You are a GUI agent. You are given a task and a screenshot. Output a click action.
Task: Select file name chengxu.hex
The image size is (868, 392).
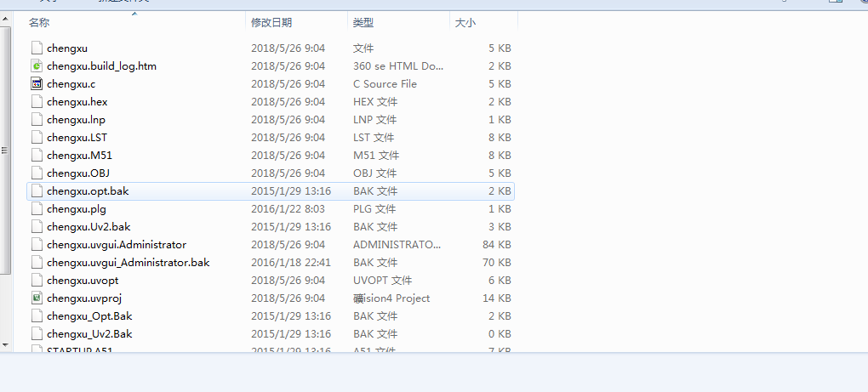[x=77, y=102]
